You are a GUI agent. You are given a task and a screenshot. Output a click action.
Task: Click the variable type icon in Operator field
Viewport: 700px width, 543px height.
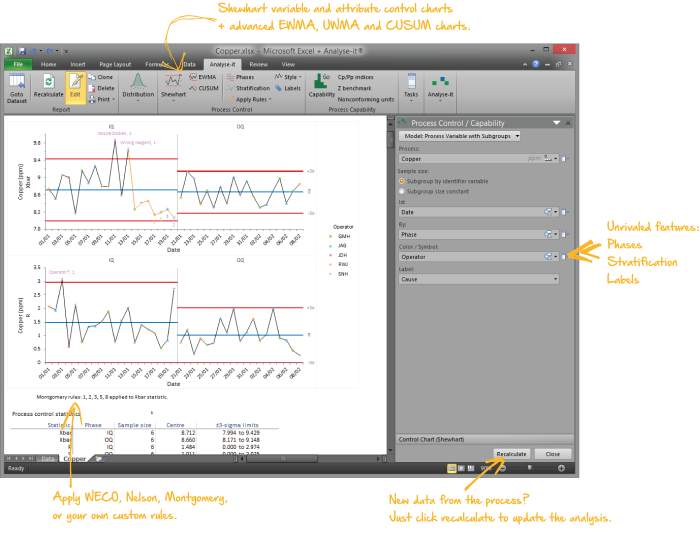[x=548, y=257]
